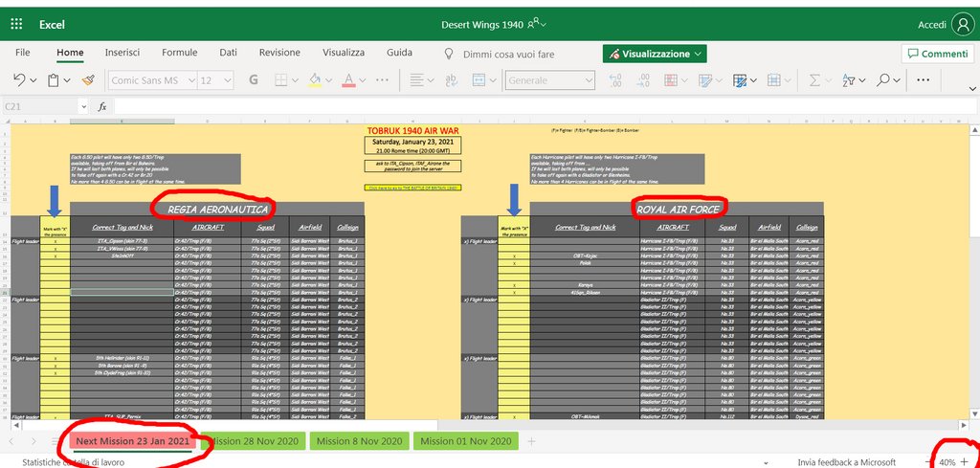The image size is (980, 468).
Task: Open the Guida tab
Action: coord(399,53)
